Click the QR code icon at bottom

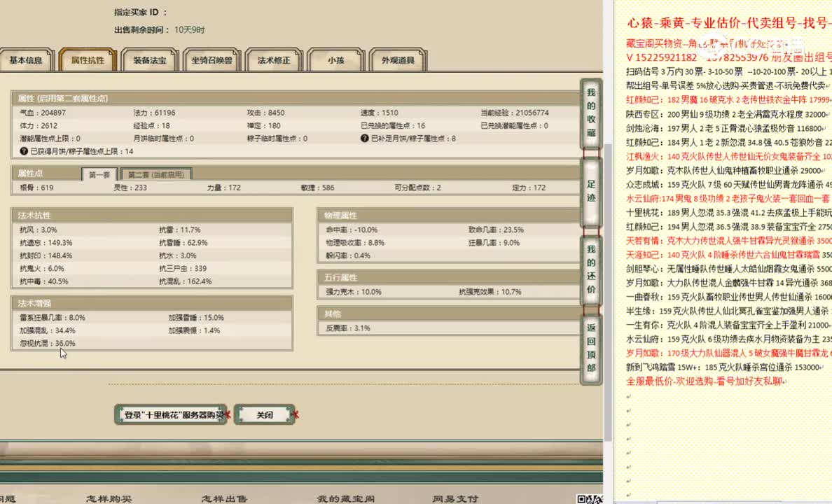tap(590, 499)
